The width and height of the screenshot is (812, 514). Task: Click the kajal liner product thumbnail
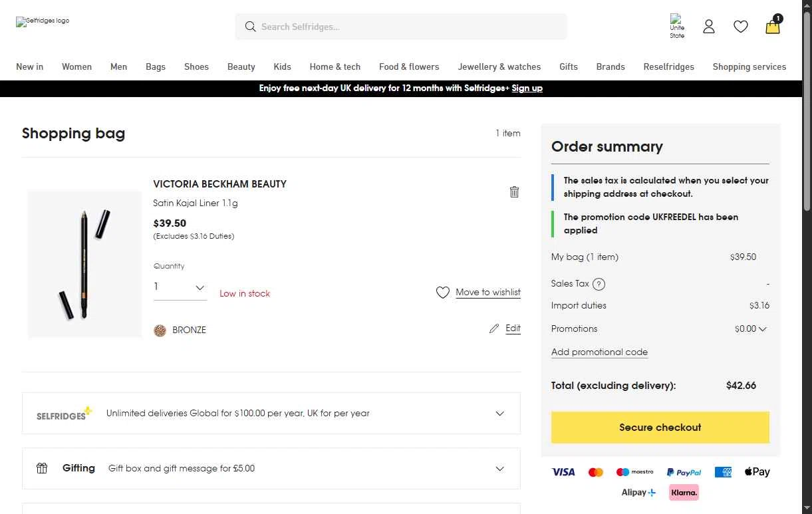coord(85,264)
